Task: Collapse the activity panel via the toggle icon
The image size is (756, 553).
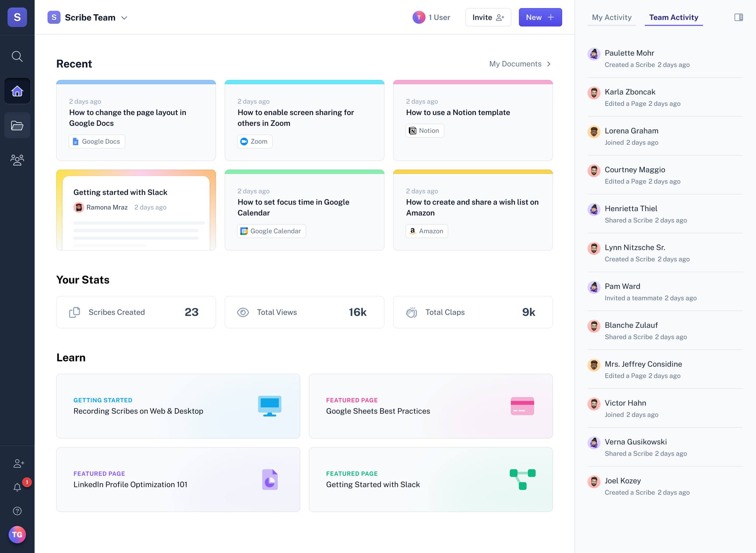Action: (x=739, y=17)
